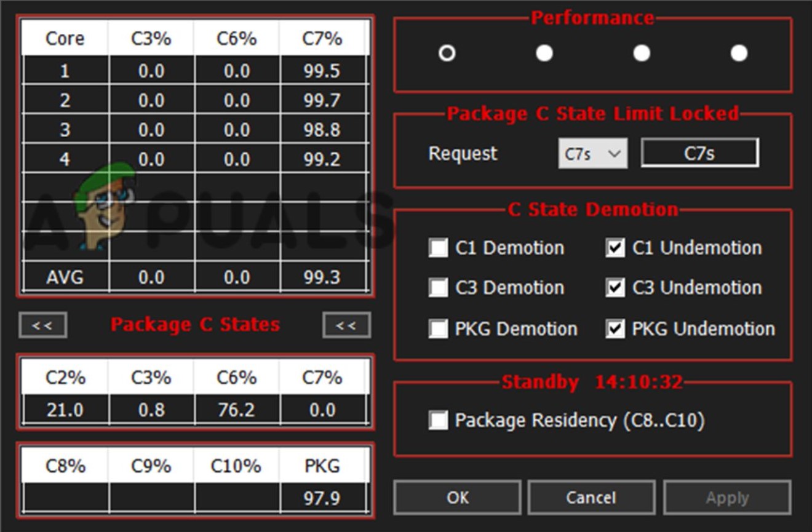Click the package C2% value 21.0
This screenshot has width=812, height=532.
click(65, 410)
